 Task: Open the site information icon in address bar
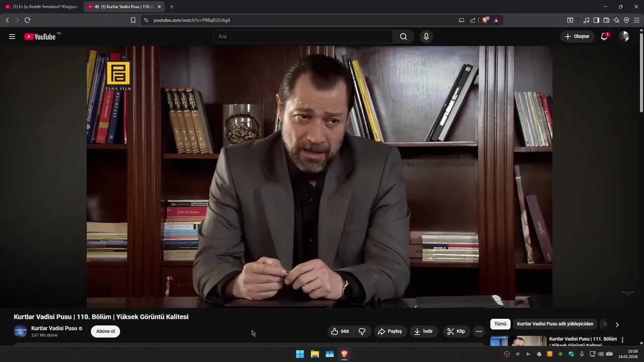(146, 20)
